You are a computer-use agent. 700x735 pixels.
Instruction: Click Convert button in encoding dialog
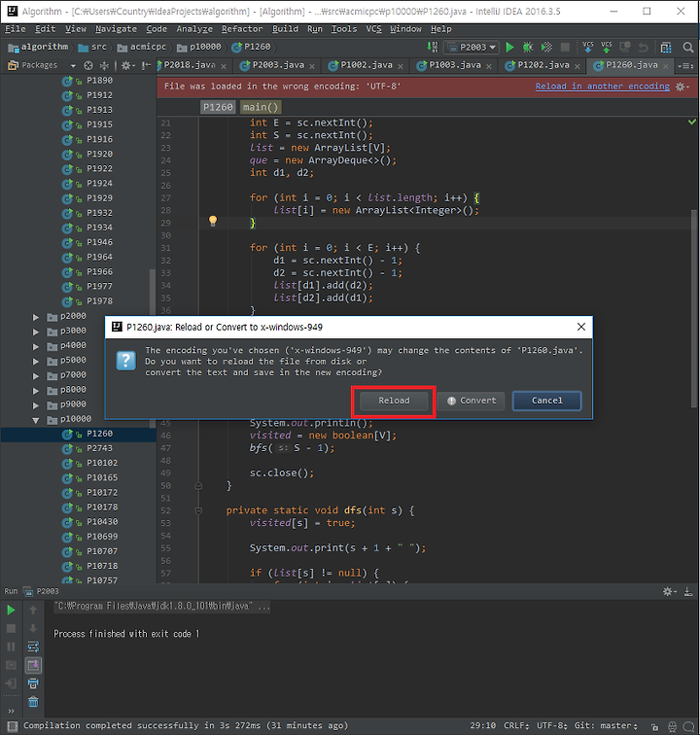click(x=472, y=401)
